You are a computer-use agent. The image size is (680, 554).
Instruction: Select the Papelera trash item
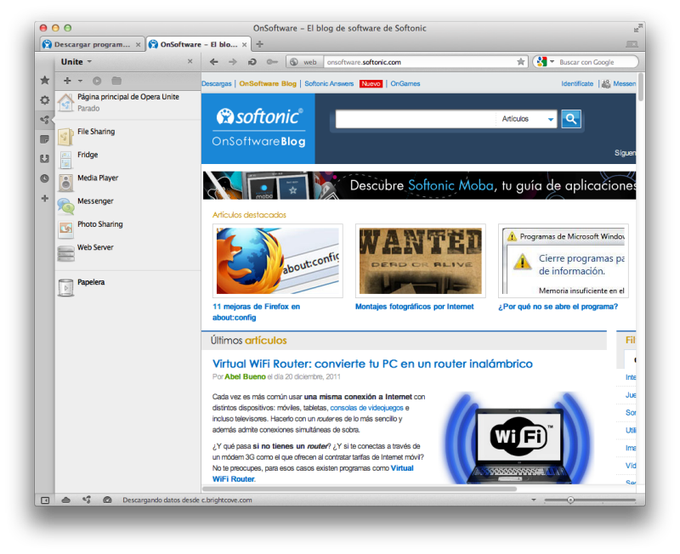coord(128,287)
